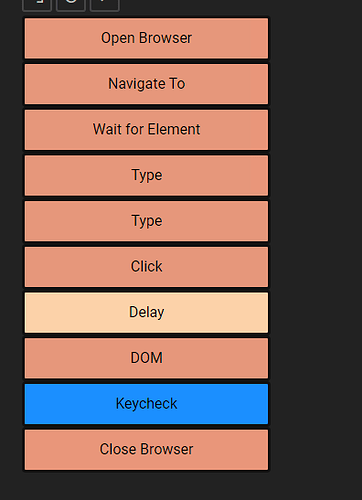Viewport: 362px width, 500px height.
Task: Pick the Delay step in the block list
Action: point(146,313)
